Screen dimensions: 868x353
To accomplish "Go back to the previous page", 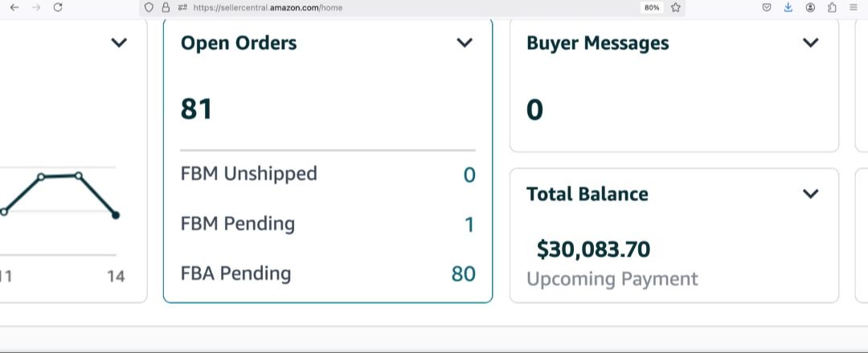I will click(x=14, y=7).
